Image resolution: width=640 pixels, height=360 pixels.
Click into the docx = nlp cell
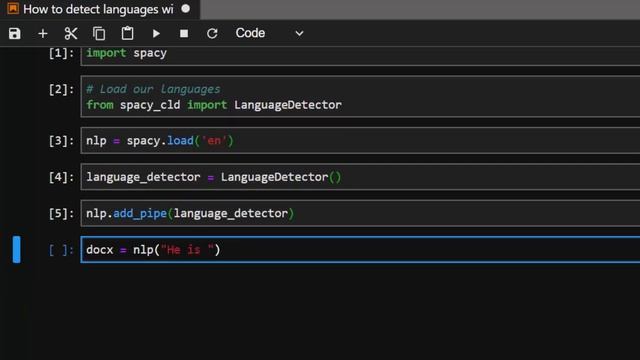[360, 249]
